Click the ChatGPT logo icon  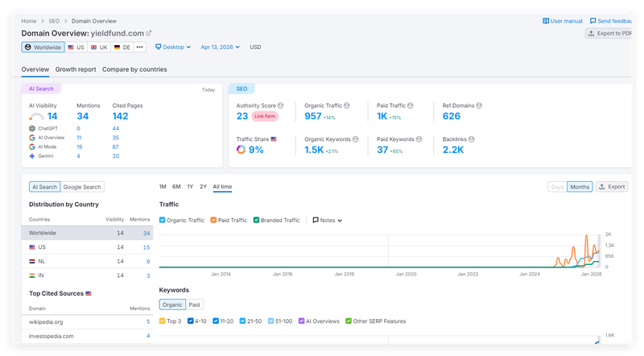point(32,129)
